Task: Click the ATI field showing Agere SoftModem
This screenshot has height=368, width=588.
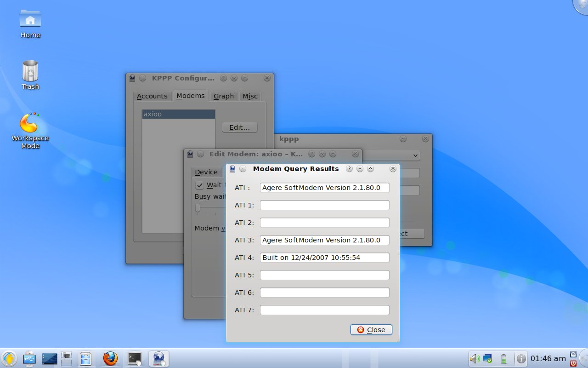Action: [324, 188]
